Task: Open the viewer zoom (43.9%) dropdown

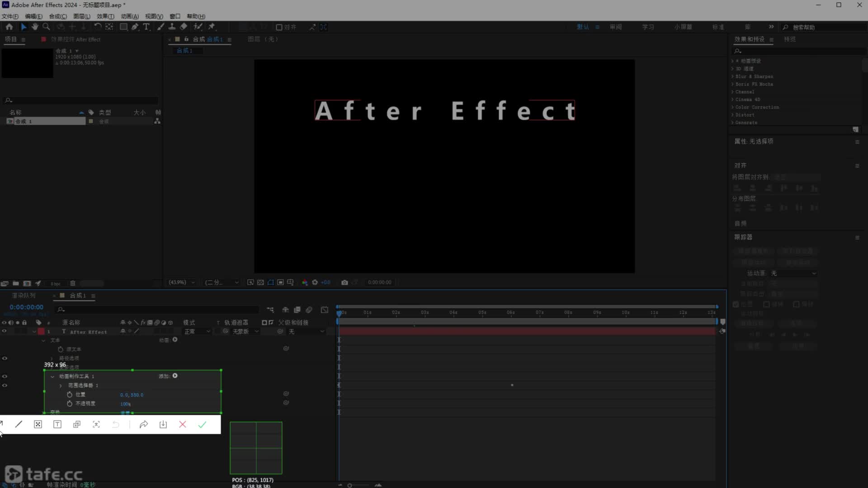Action: (182, 282)
